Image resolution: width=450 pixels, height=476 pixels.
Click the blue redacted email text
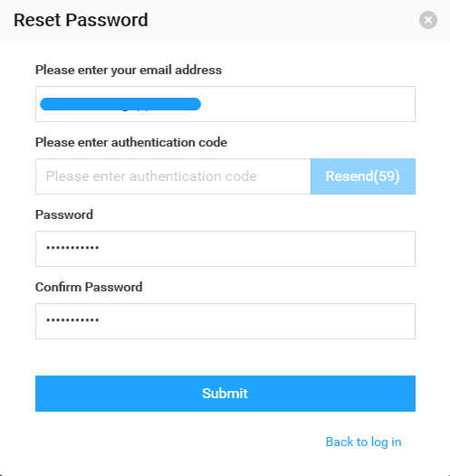pyautogui.click(x=120, y=104)
